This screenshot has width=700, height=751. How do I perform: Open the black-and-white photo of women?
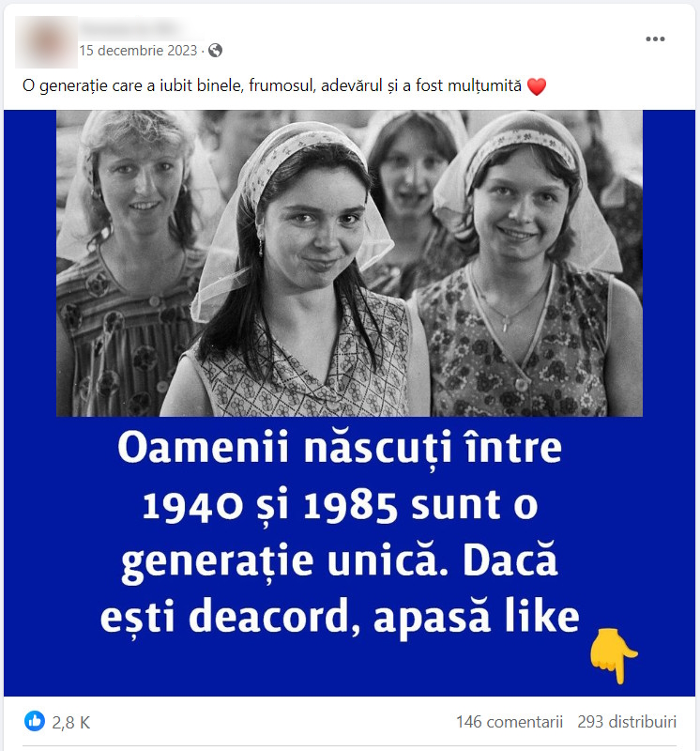(349, 263)
